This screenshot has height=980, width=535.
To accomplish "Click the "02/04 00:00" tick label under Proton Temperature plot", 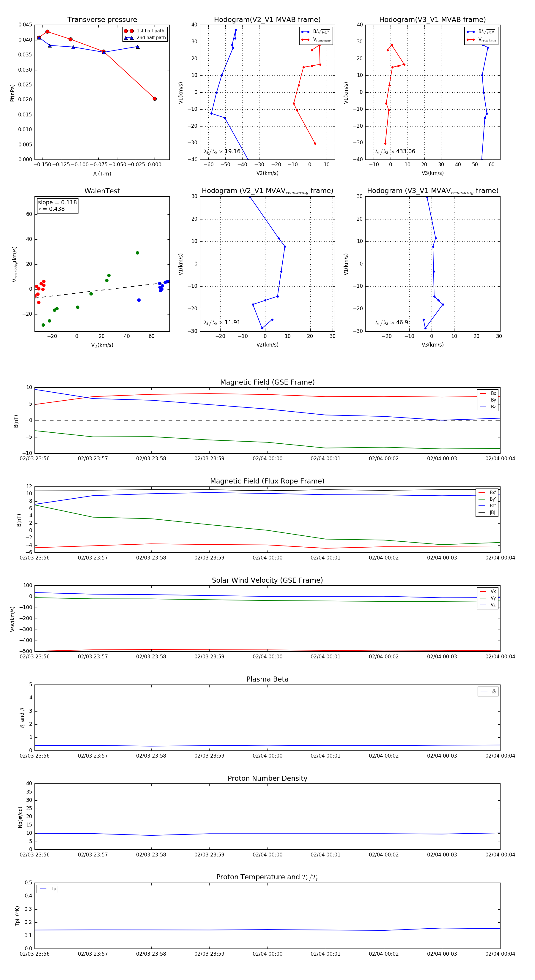I will pyautogui.click(x=267, y=954).
